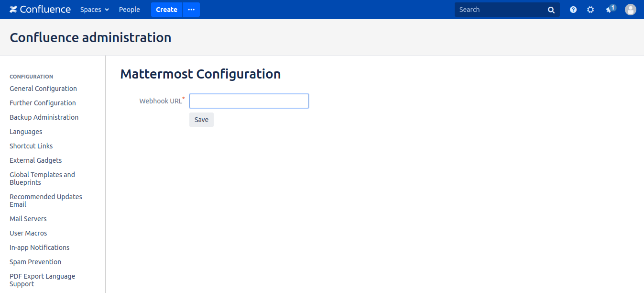Image resolution: width=644 pixels, height=293 pixels.
Task: Open General Configuration link
Action: point(43,89)
